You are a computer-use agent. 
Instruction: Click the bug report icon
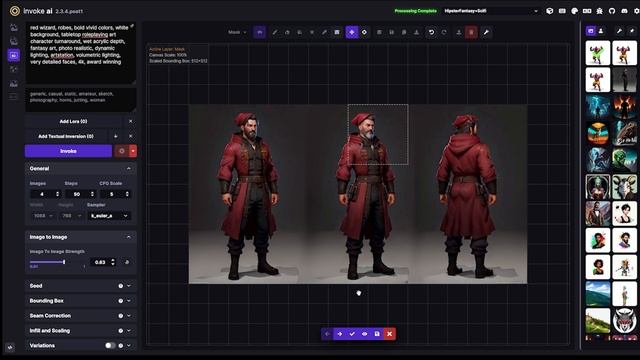(x=600, y=11)
